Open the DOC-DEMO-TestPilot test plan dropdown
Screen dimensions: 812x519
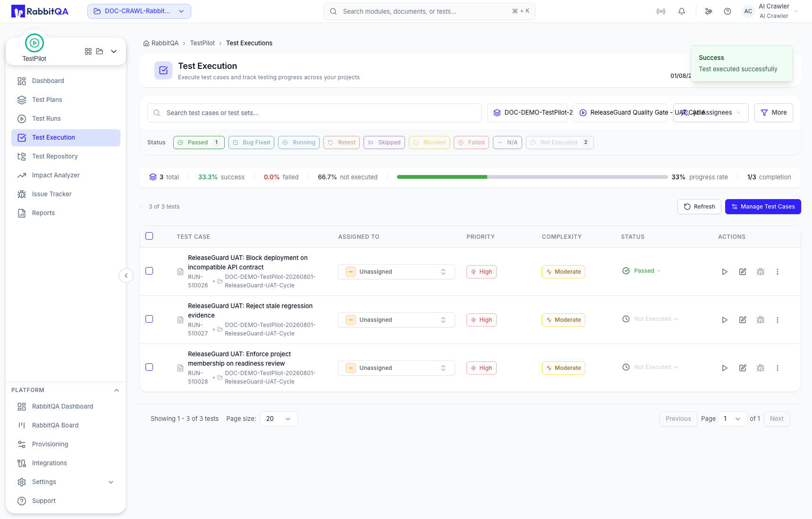pyautogui.click(x=527, y=113)
